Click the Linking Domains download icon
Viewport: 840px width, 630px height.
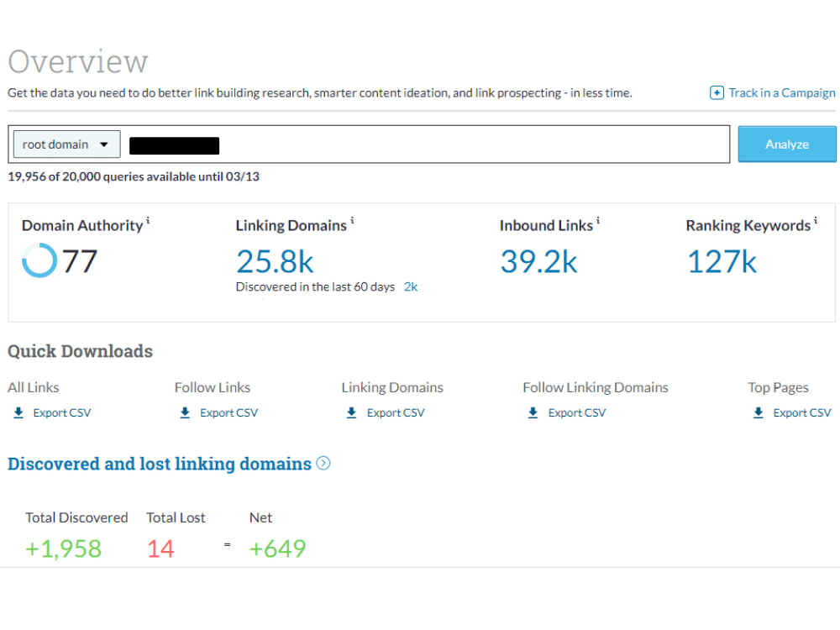[352, 412]
